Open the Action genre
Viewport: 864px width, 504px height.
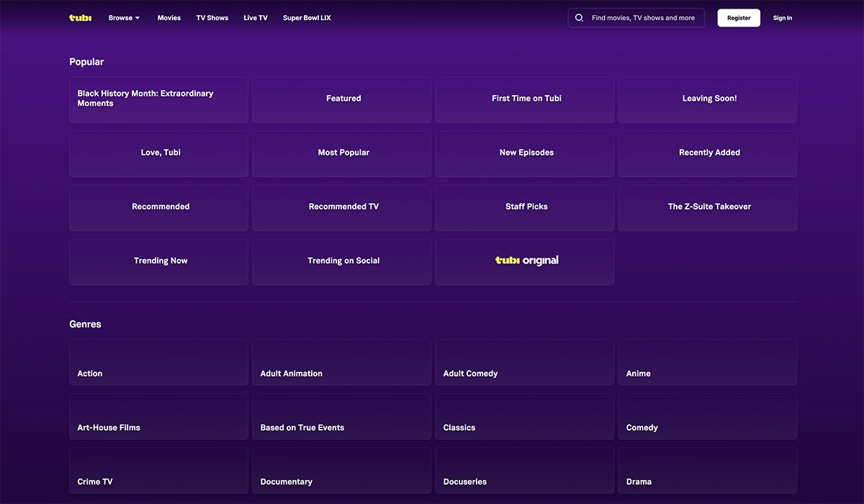click(x=159, y=362)
